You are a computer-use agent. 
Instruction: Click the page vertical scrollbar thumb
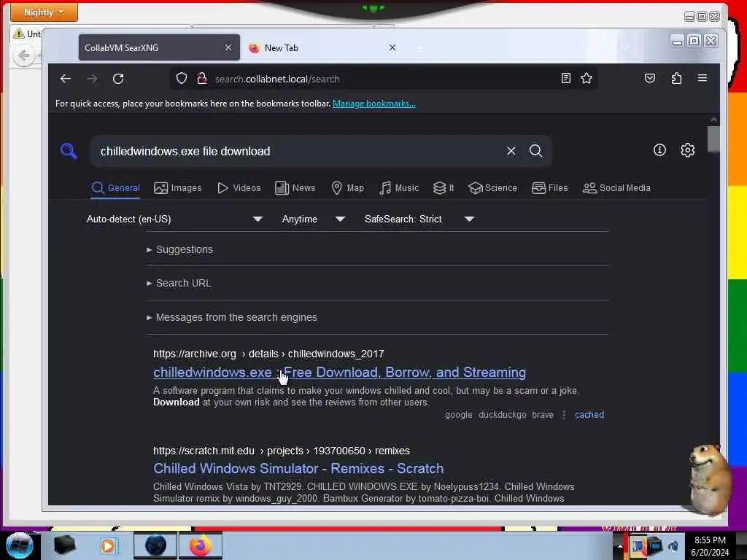tap(713, 139)
